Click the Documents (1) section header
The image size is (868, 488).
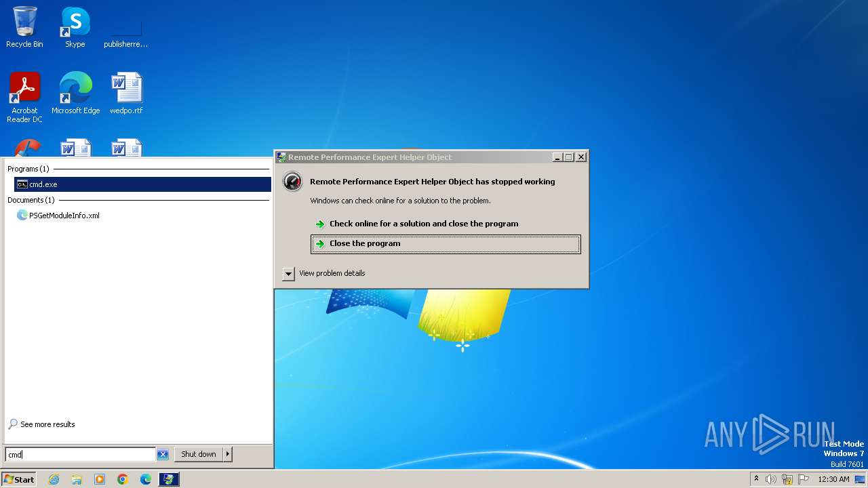pyautogui.click(x=31, y=200)
